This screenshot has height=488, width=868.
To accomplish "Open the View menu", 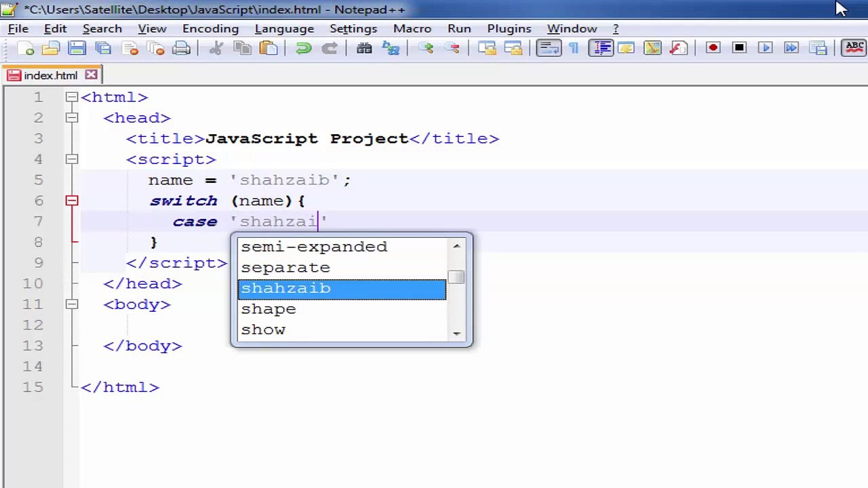I will click(x=152, y=28).
